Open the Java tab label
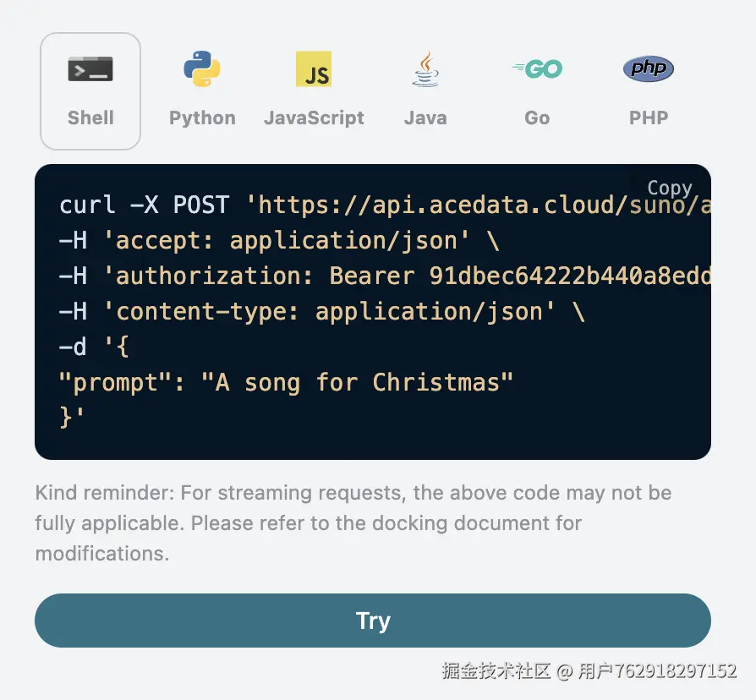Image resolution: width=756 pixels, height=700 pixels. point(425,118)
